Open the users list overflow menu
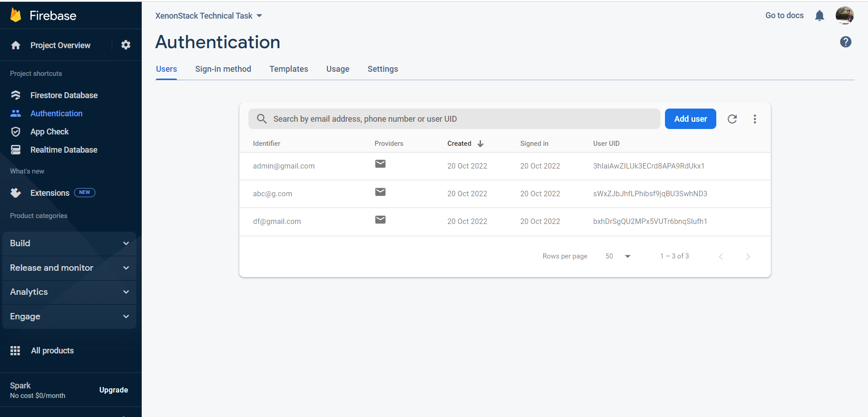This screenshot has width=868, height=417. tap(755, 119)
